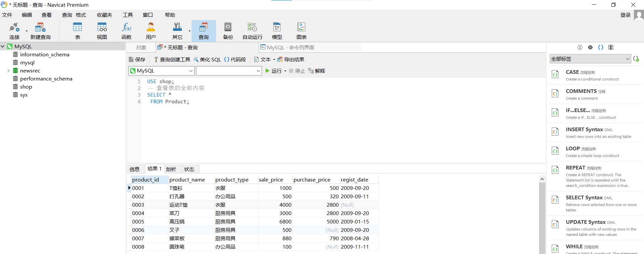
Task: Open the View (视图) objects icon
Action: click(x=102, y=31)
